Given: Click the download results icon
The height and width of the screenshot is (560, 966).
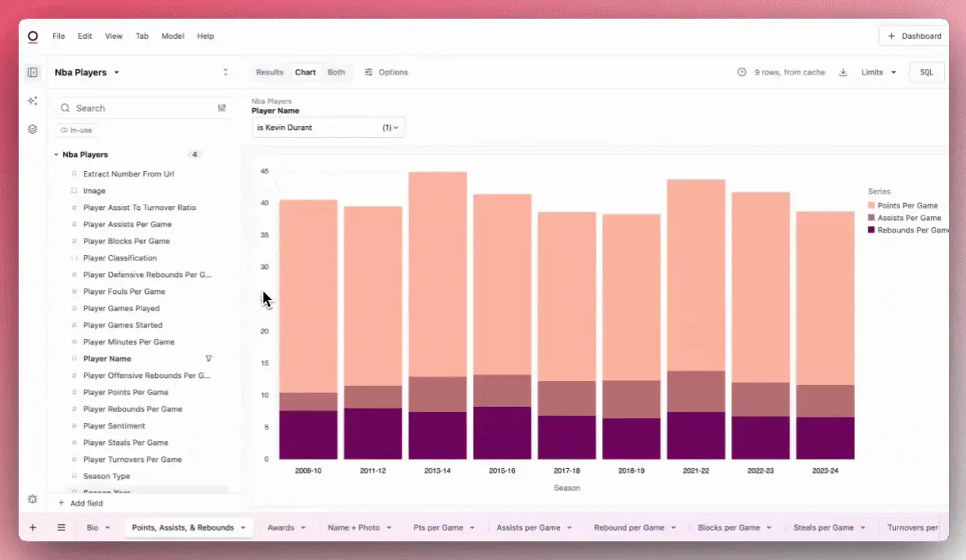Looking at the screenshot, I should pyautogui.click(x=843, y=72).
